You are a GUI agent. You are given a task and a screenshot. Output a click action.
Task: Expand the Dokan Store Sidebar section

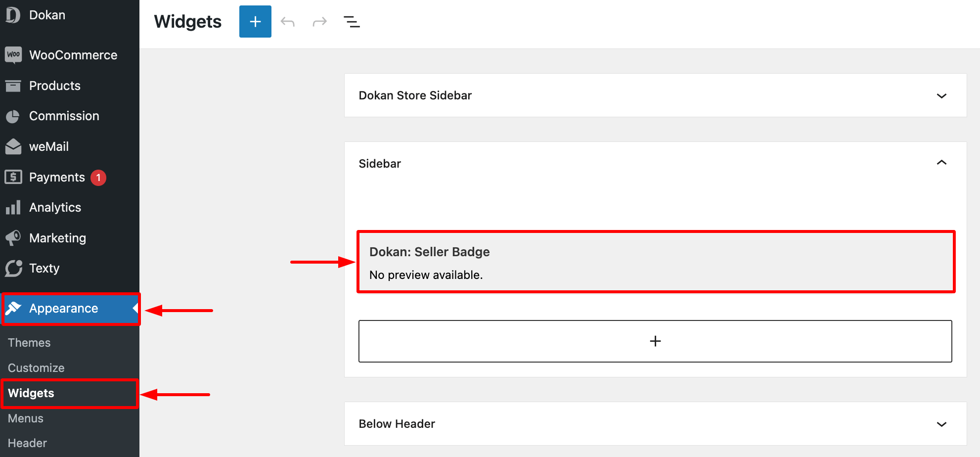(x=942, y=95)
